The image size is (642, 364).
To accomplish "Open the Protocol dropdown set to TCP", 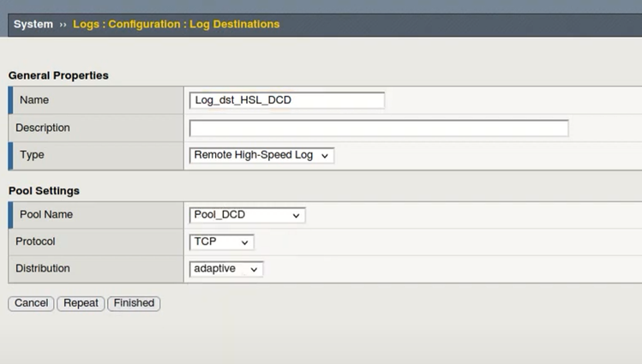I will (221, 242).
